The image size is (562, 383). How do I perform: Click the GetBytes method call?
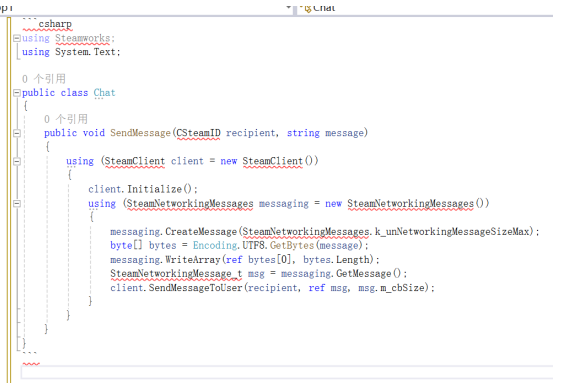292,245
